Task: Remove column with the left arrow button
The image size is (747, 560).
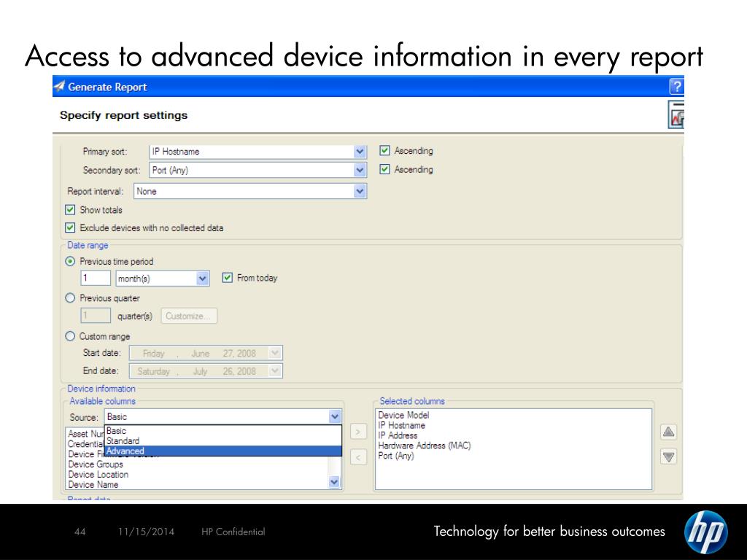Action: (x=358, y=458)
